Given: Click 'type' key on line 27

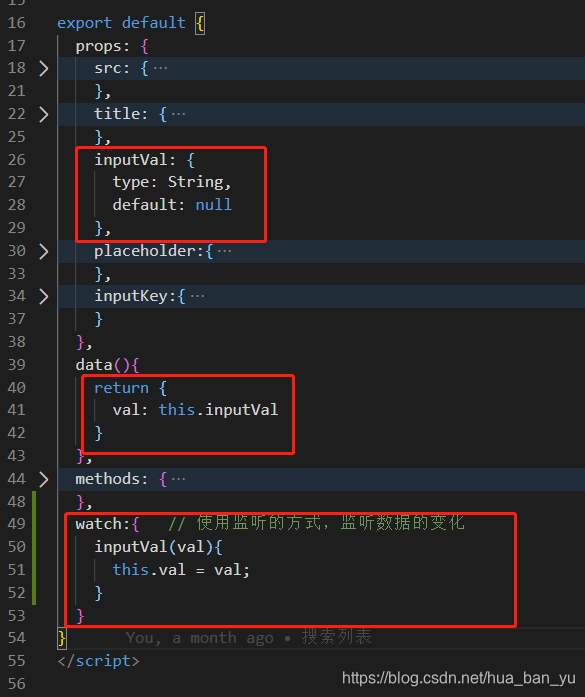Looking at the screenshot, I should point(131,182).
